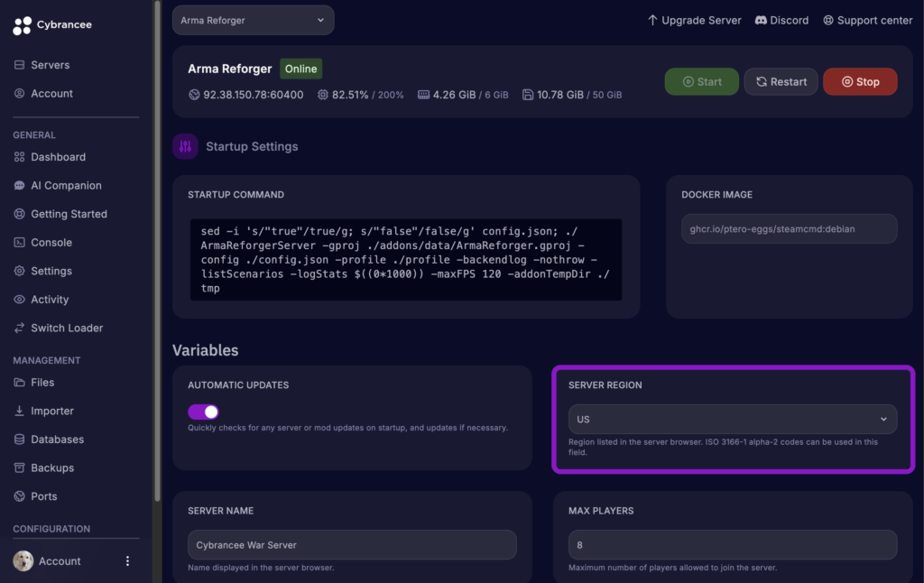
Task: Click the Cybrancee logo icon
Action: 23,25
